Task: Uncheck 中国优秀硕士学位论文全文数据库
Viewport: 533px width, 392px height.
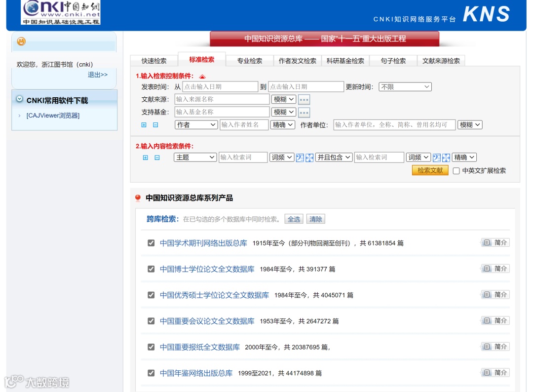Action: point(152,295)
